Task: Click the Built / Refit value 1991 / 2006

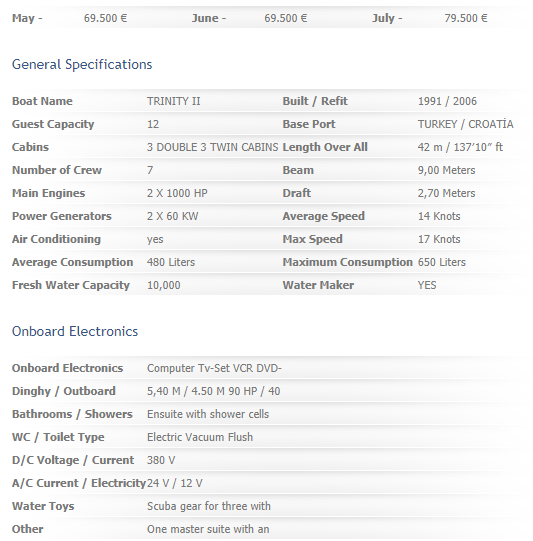Action: [x=447, y=101]
